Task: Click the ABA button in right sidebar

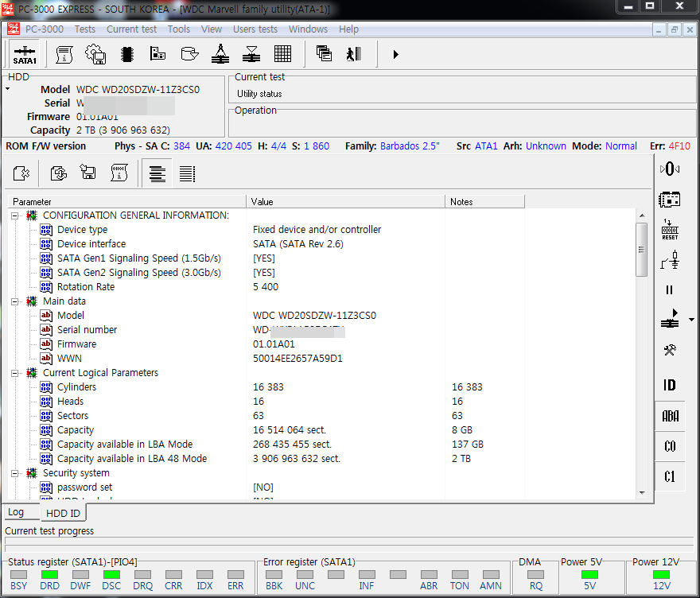Action: [x=670, y=417]
